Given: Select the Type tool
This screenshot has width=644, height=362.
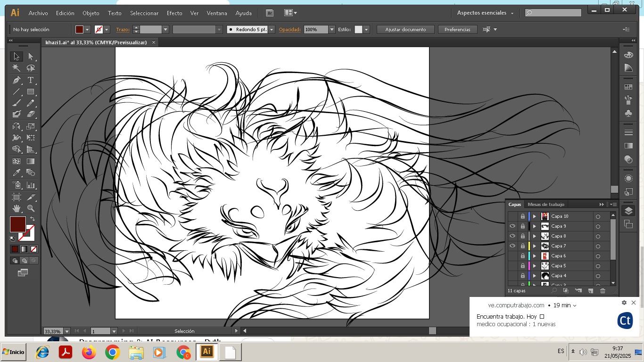Looking at the screenshot, I should click(x=31, y=80).
